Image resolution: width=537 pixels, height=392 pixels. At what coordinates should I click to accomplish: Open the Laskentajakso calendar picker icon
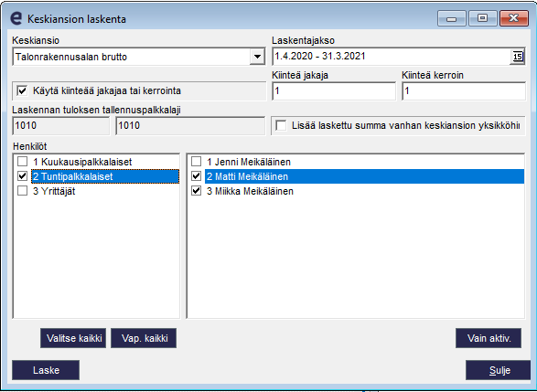[518, 57]
